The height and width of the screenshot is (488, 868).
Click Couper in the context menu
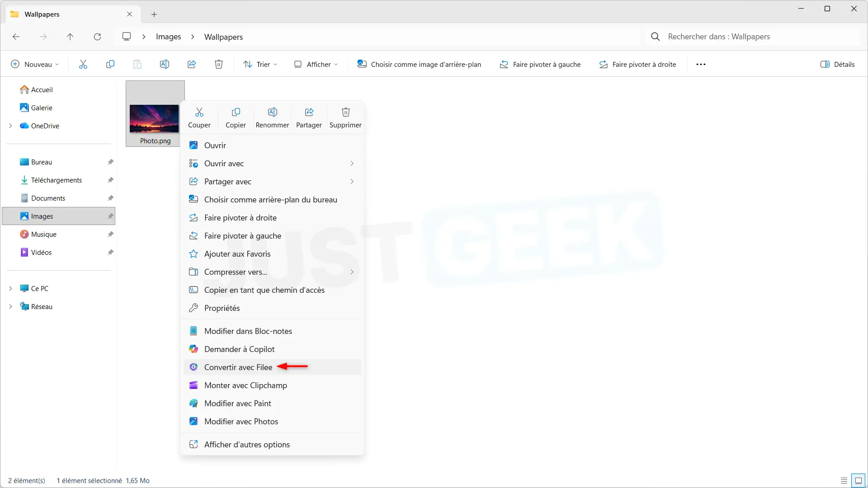(x=199, y=118)
